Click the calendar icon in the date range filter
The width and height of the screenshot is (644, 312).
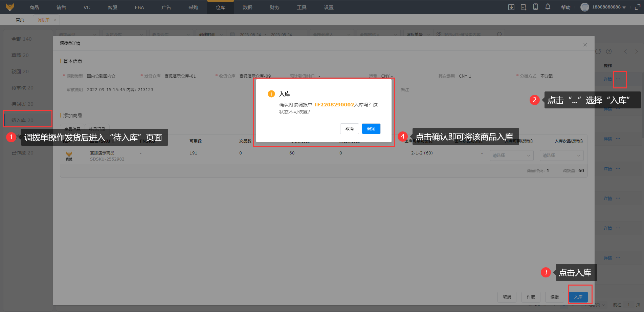pos(232,34)
